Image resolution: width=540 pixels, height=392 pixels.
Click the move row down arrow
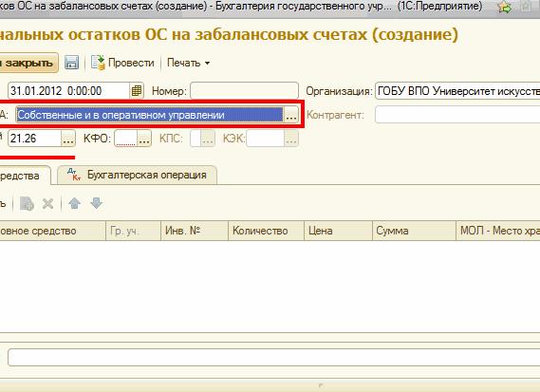tap(97, 203)
